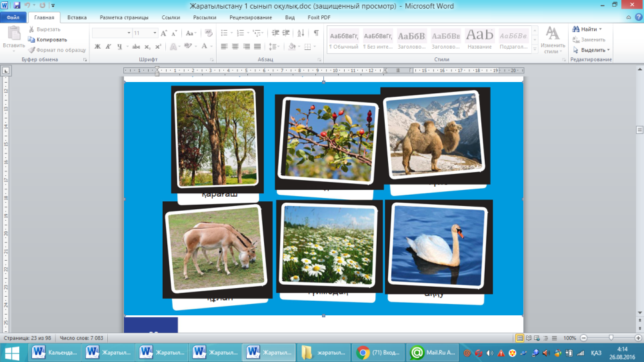Viewport: 644px width, 362px height.
Task: Align text right
Action: (x=247, y=47)
